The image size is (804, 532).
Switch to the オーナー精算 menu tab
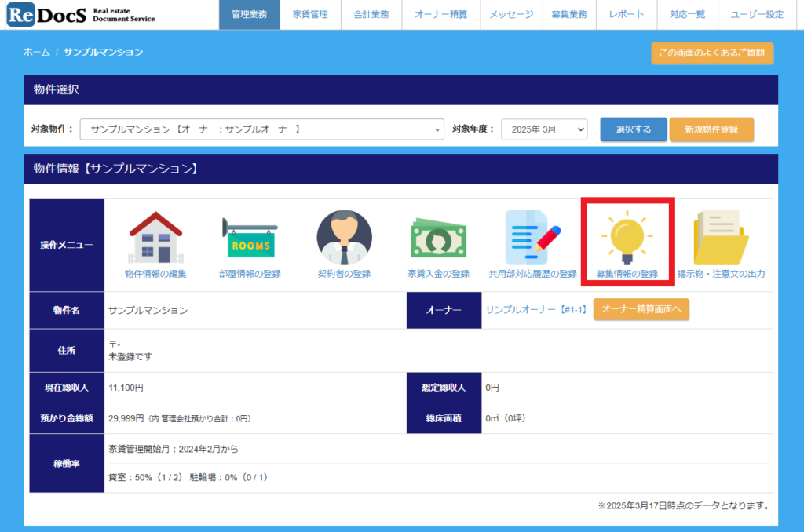click(440, 15)
